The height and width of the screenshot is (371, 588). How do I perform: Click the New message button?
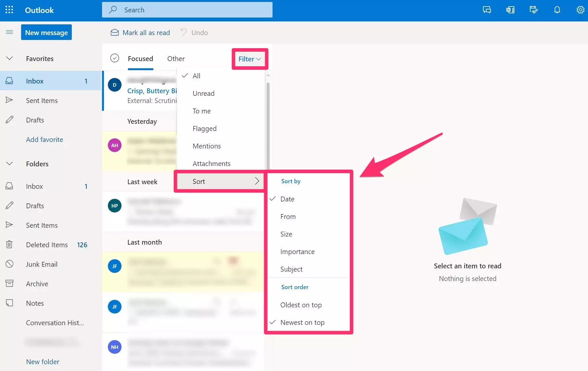(46, 32)
